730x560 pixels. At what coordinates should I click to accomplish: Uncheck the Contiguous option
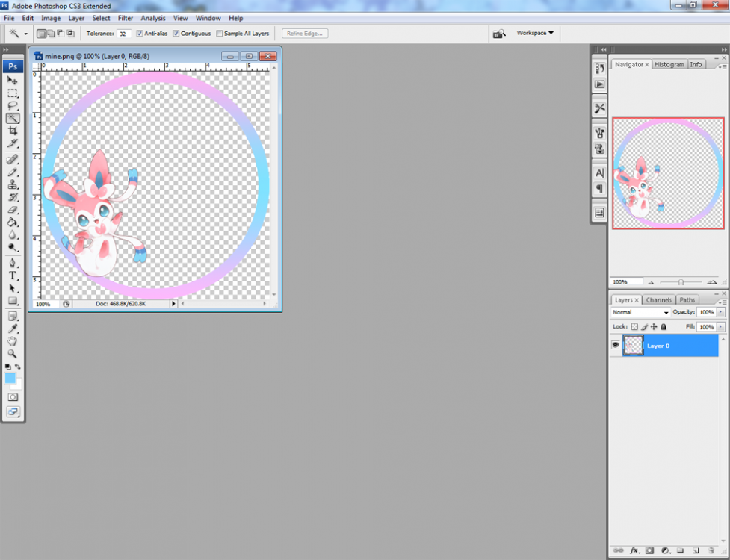click(176, 34)
